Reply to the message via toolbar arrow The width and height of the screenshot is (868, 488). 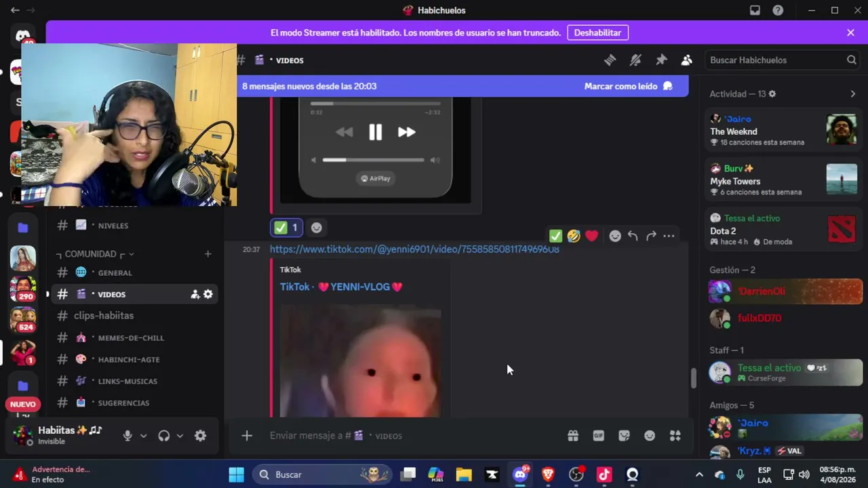[633, 236]
